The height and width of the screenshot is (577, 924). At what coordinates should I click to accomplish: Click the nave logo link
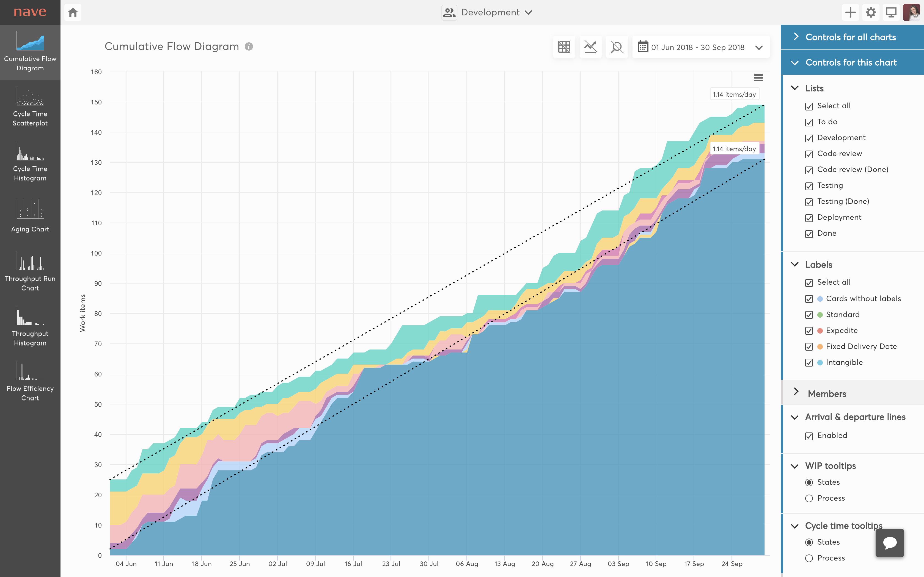30,12
